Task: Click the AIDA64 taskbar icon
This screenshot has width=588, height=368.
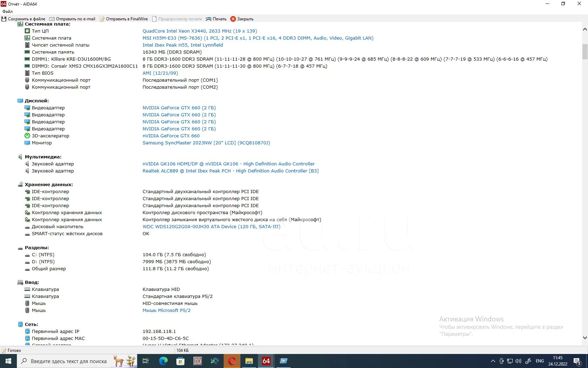Action: (x=266, y=361)
